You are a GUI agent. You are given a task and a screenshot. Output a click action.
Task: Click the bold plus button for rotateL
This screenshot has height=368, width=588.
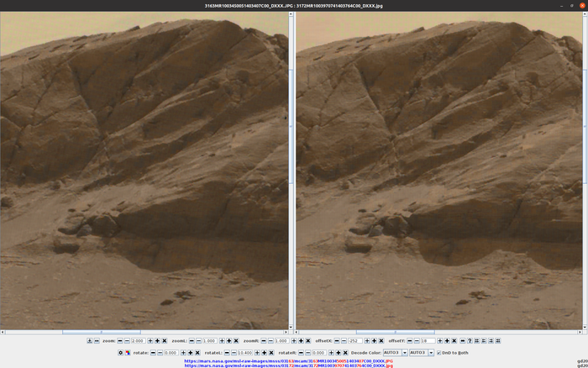[x=265, y=353]
